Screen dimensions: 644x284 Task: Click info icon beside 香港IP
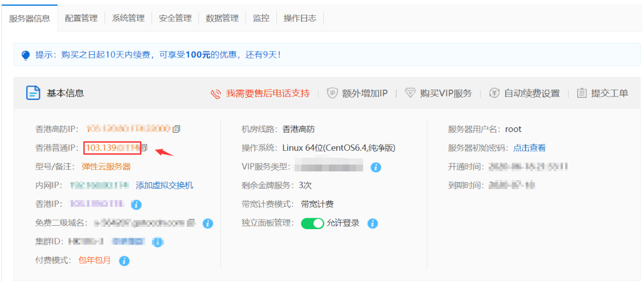pos(136,204)
